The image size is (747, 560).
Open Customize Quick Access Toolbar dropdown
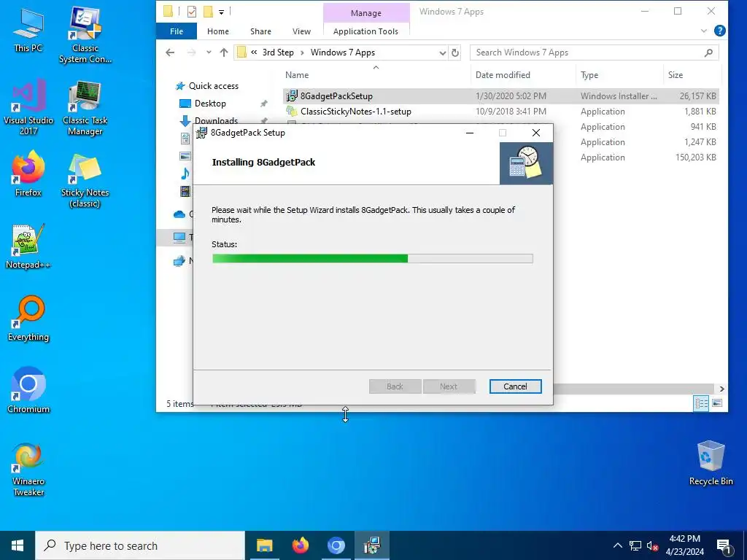(222, 12)
